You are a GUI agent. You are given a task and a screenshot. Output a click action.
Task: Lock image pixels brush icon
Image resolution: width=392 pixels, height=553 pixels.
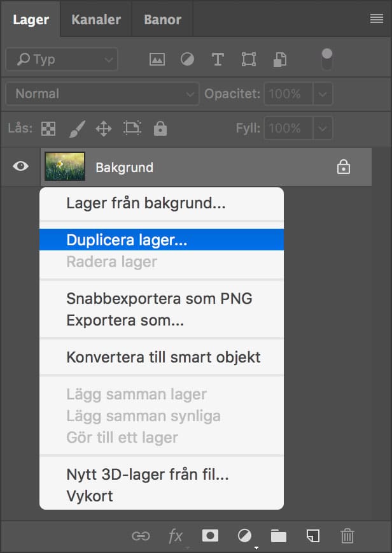[x=77, y=129]
